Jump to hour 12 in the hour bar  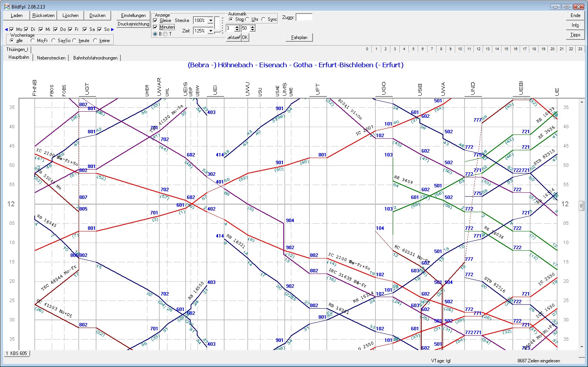[x=478, y=49]
